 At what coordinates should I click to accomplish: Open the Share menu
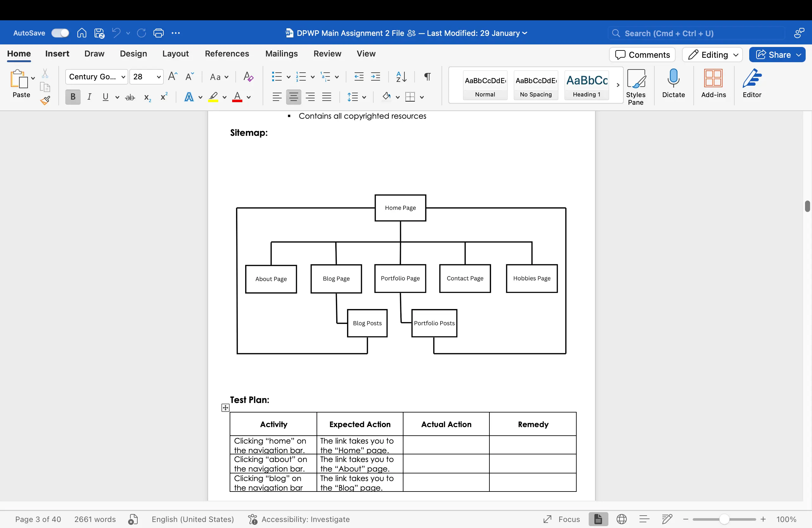pos(777,55)
